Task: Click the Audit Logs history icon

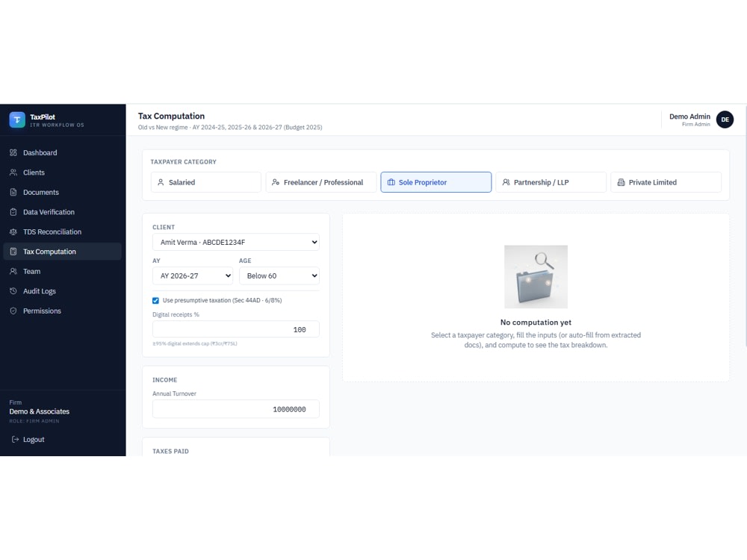Action: click(x=13, y=291)
